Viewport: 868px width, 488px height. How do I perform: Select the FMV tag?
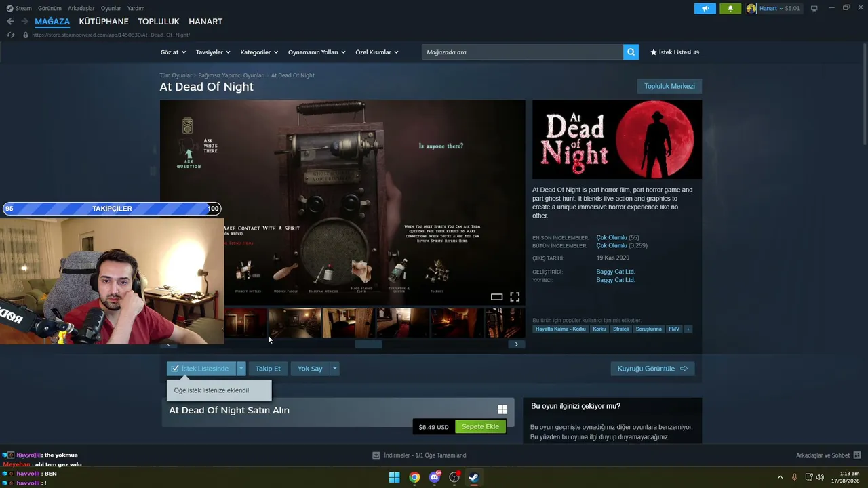click(673, 329)
